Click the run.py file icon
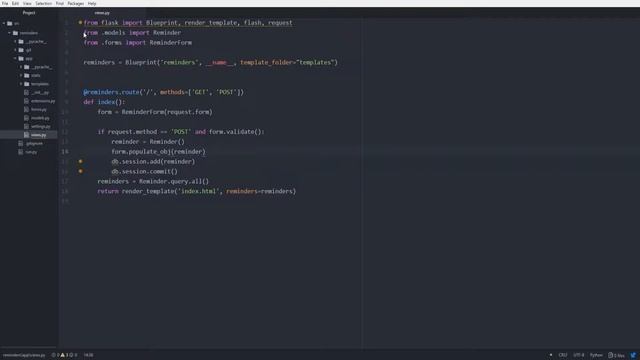 pyautogui.click(x=21, y=152)
